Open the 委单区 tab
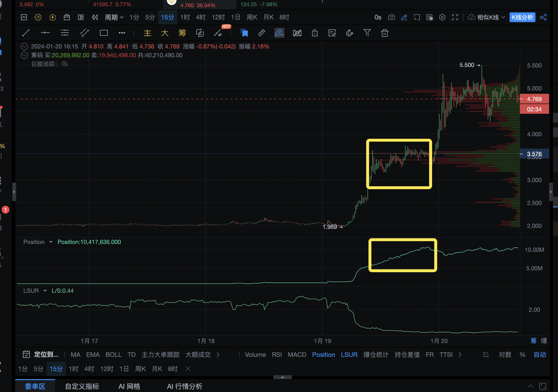The width and height of the screenshot is (558, 392). pos(35,386)
